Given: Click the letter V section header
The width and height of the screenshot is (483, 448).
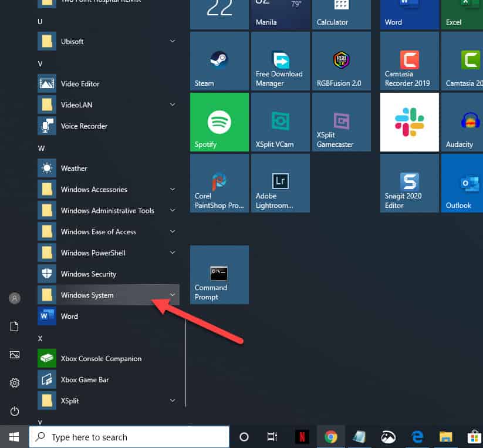Looking at the screenshot, I should point(40,64).
